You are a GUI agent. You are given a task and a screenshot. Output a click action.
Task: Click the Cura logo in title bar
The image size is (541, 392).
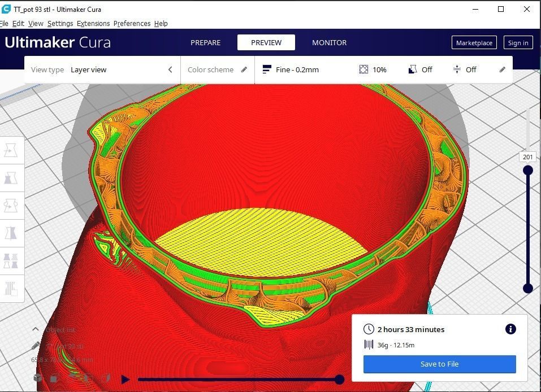(6, 9)
